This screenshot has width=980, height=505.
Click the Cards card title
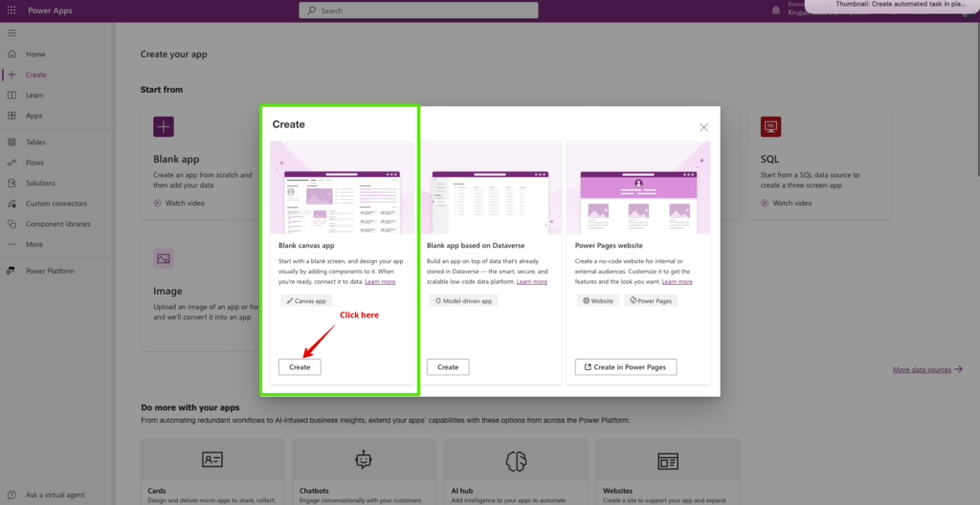coord(157,491)
